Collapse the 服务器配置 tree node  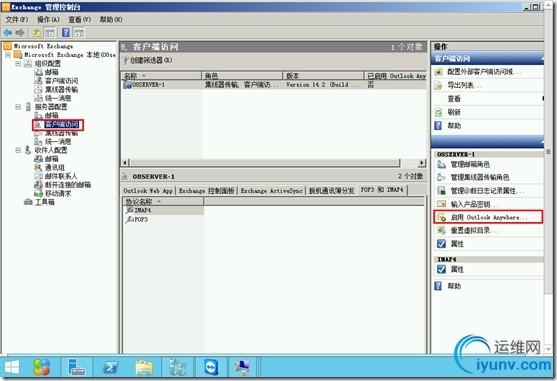click(x=18, y=107)
